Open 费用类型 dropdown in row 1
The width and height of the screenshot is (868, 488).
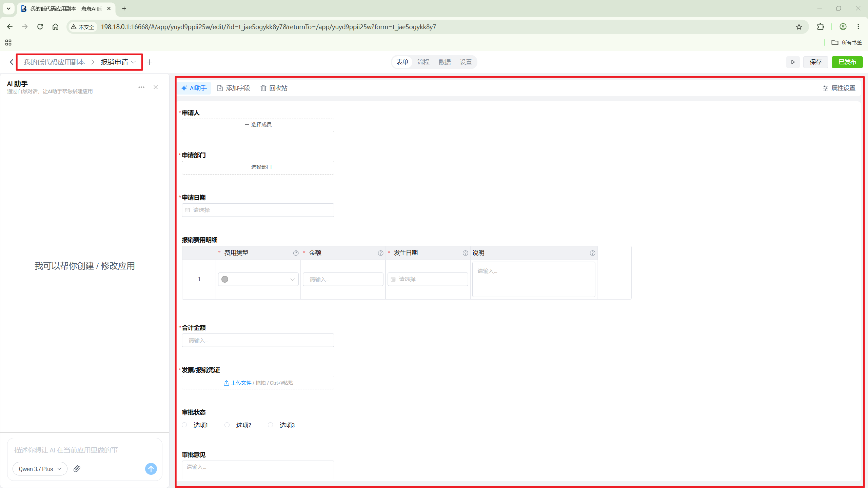pos(258,279)
